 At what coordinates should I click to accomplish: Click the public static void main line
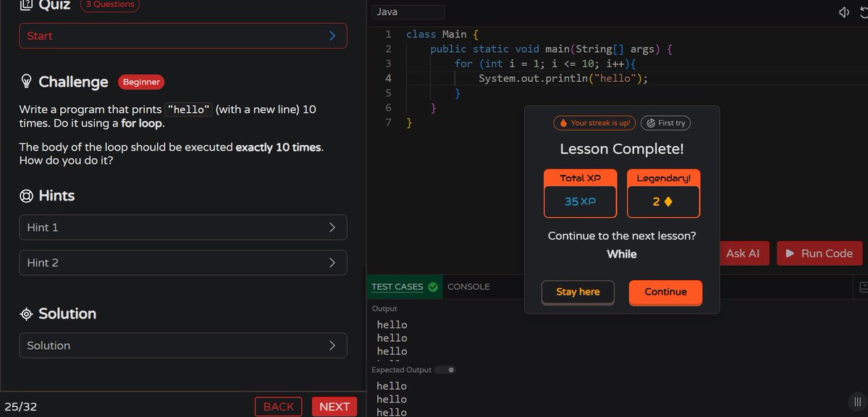(x=551, y=49)
